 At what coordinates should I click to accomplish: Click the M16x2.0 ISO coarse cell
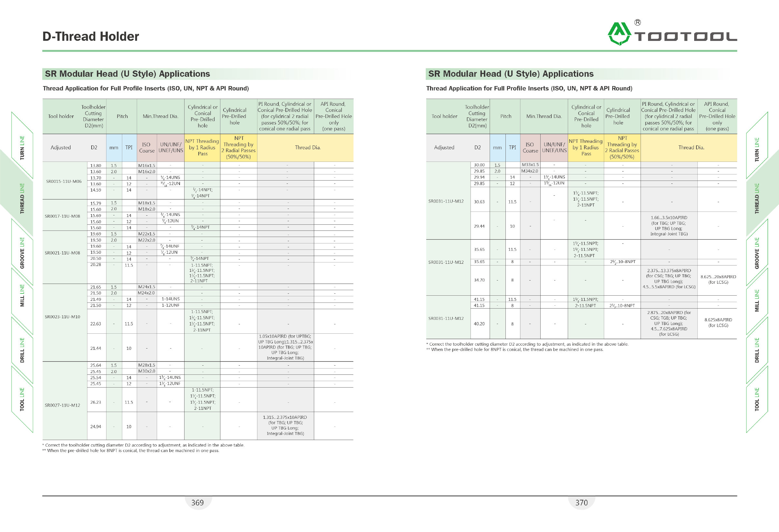tap(147, 172)
